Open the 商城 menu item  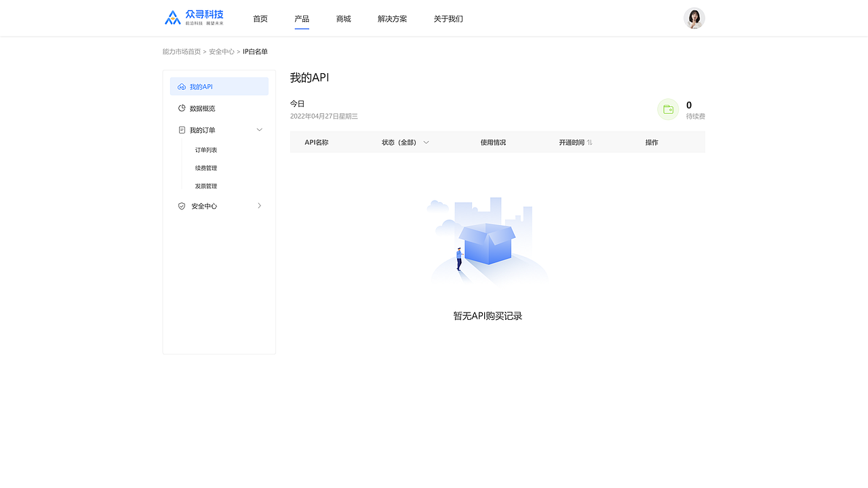pyautogui.click(x=343, y=19)
